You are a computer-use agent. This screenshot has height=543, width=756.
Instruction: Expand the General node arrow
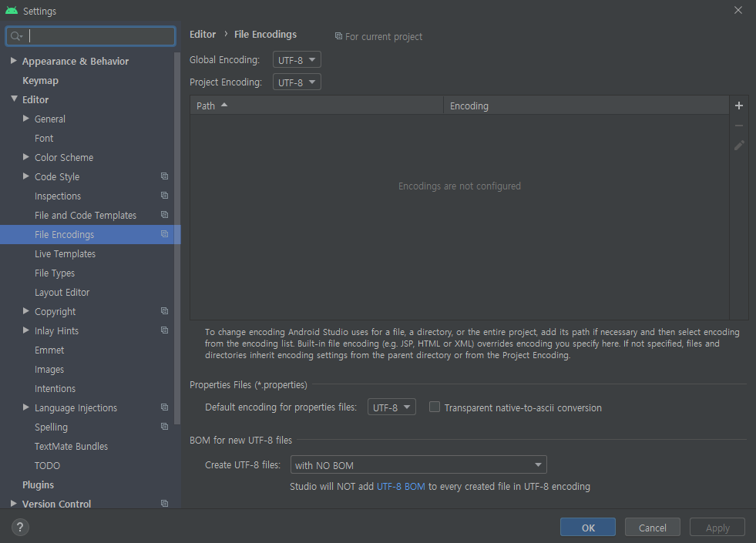pyautogui.click(x=26, y=119)
